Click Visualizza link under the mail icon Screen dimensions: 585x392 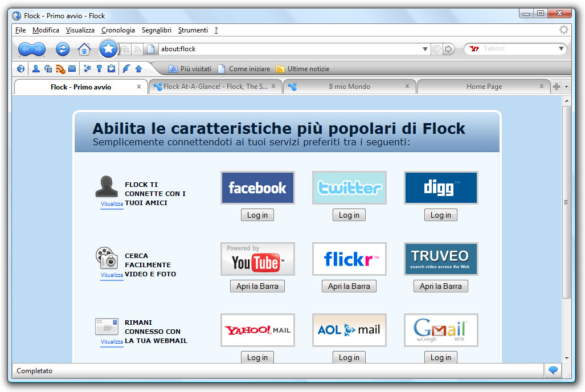pos(112,342)
